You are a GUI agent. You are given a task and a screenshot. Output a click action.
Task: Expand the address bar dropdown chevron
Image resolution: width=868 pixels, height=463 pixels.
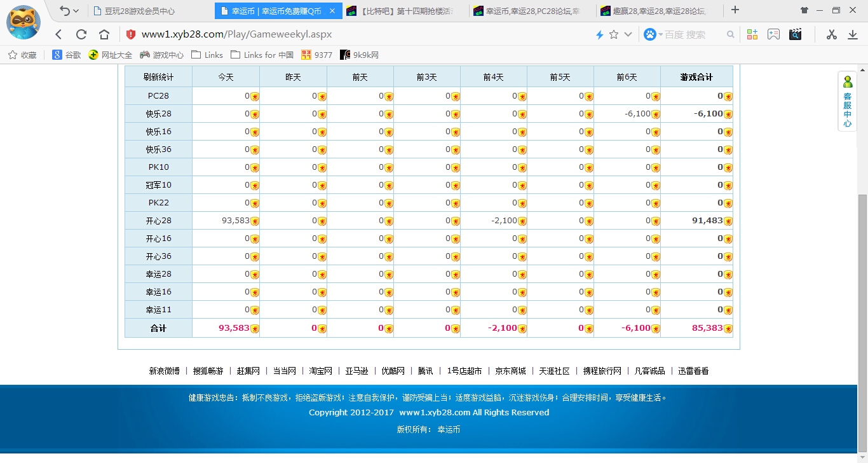coord(628,34)
